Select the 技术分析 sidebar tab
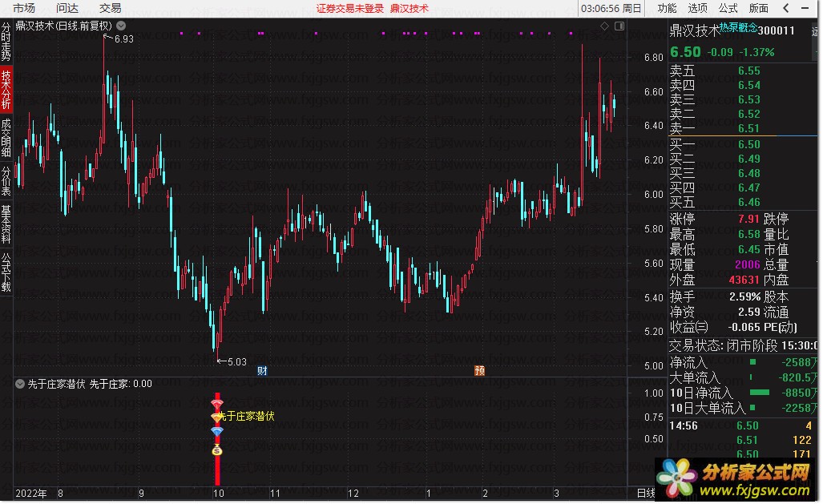The height and width of the screenshot is (504, 823). (6, 89)
